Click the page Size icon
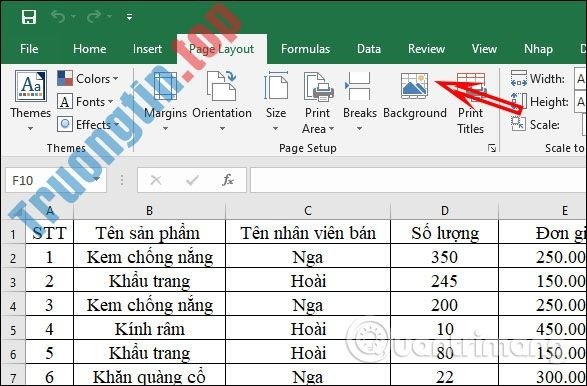 [276, 87]
